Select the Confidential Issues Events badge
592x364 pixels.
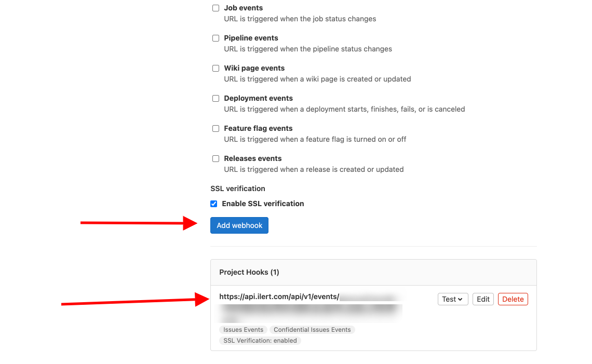[312, 330]
